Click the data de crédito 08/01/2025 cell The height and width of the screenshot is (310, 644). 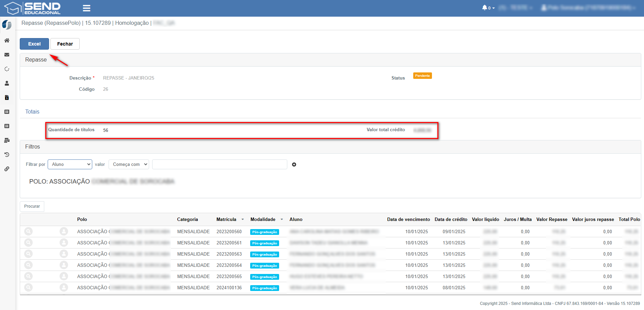coord(454,288)
